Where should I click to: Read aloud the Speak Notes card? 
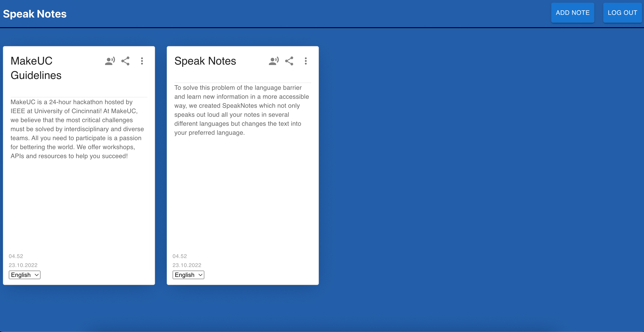(x=273, y=61)
